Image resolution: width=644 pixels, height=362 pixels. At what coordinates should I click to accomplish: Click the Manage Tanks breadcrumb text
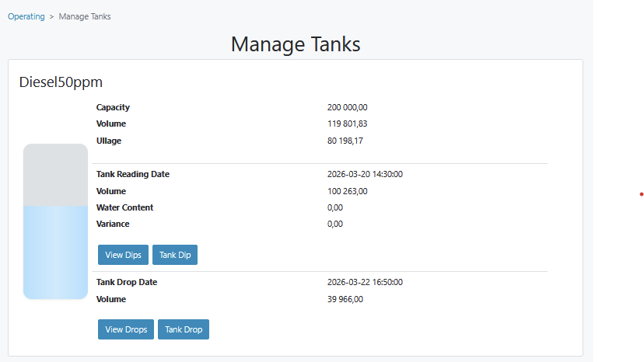(85, 16)
